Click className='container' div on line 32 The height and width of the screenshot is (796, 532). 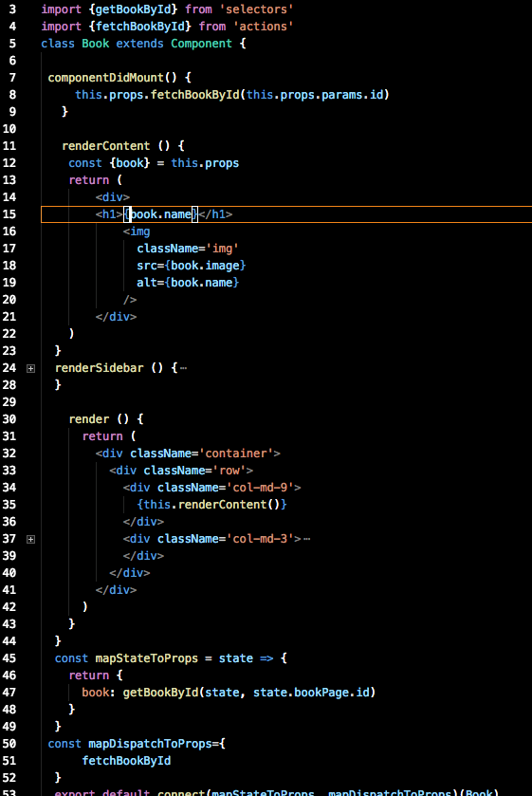click(188, 454)
